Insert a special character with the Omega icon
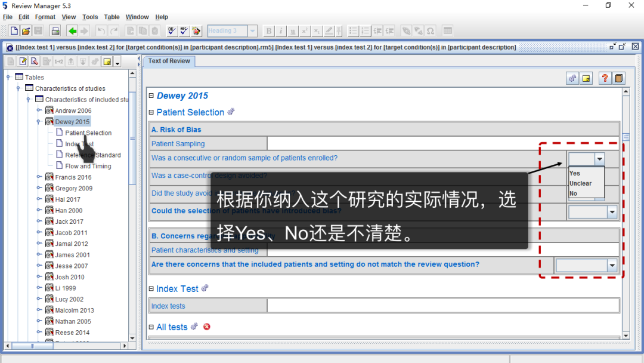Viewport: 644px width, 363px height. tap(429, 30)
